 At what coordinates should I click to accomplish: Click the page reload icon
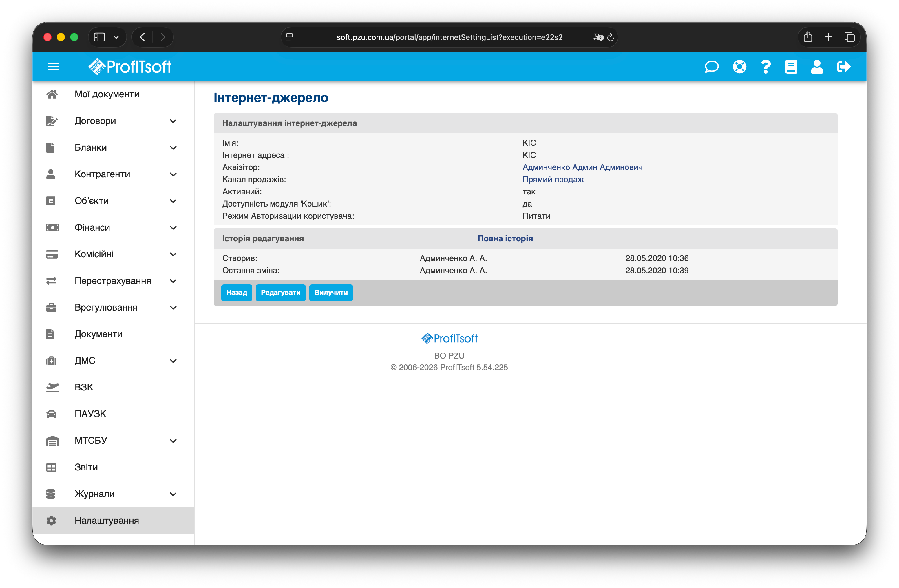(x=611, y=37)
